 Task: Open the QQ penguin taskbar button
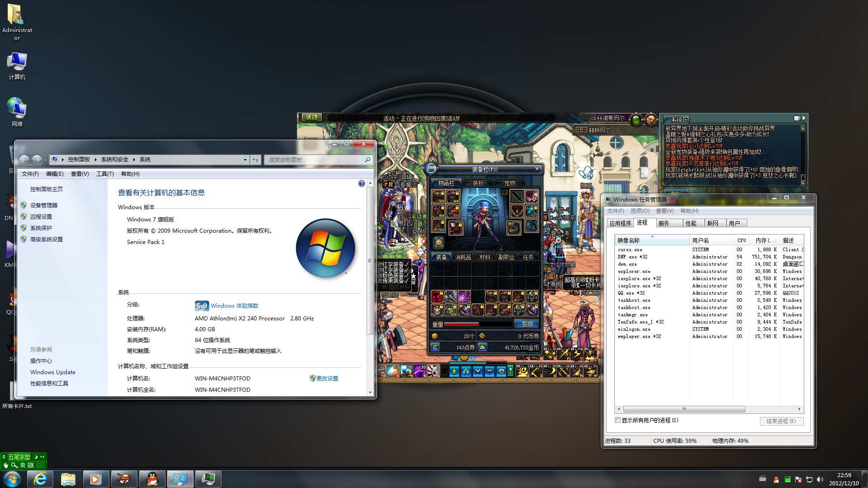152,479
